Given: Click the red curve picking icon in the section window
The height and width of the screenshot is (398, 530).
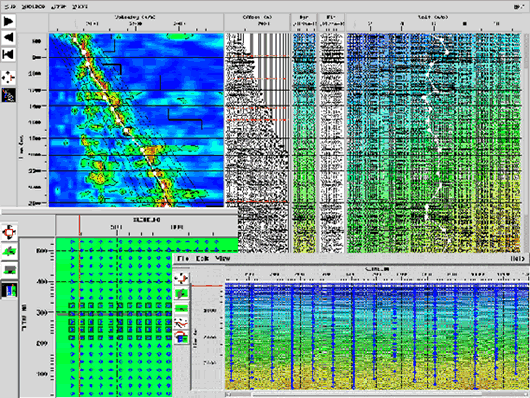Looking at the screenshot, I should 182,323.
